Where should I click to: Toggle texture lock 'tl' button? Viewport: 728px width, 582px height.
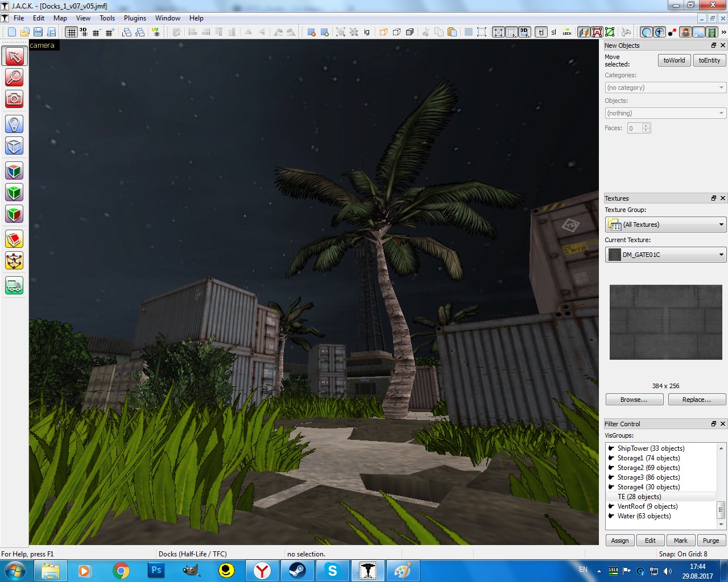[x=541, y=32]
